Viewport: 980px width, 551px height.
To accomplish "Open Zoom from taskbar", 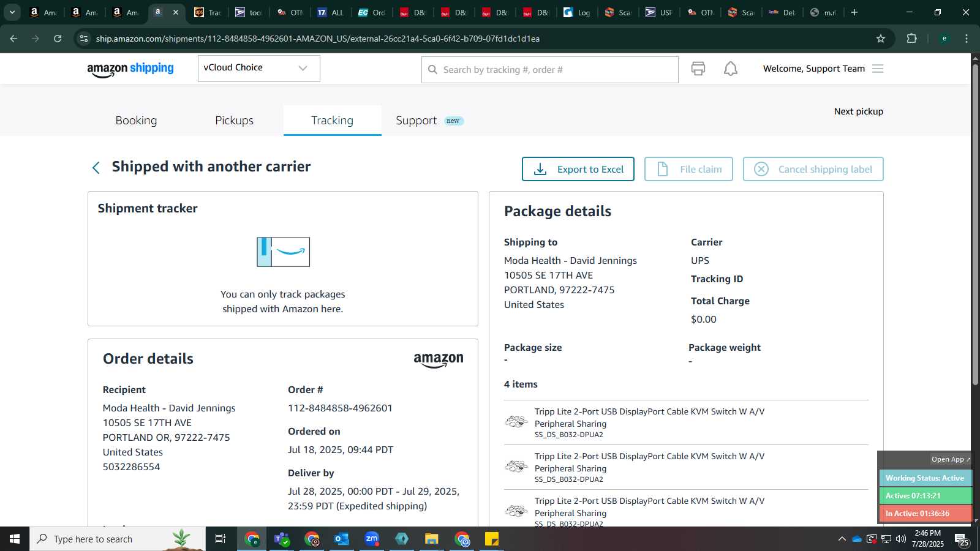I will pos(372,539).
